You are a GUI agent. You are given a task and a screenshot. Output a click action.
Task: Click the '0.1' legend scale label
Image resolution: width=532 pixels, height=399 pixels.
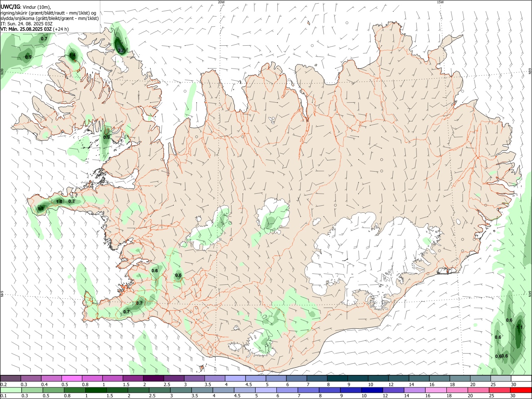click(x=4, y=396)
